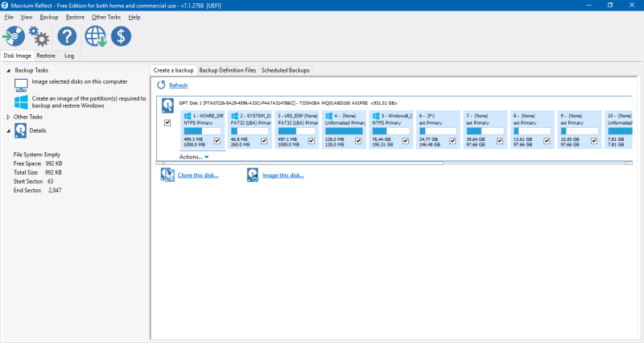Viewport: 644px width, 343px height.
Task: Open the File menu
Action: point(9,17)
